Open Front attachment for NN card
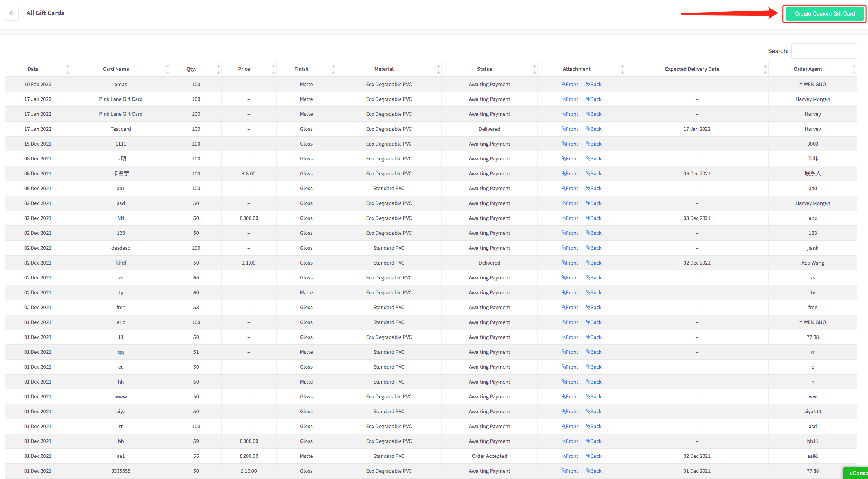The image size is (868, 479). click(570, 218)
